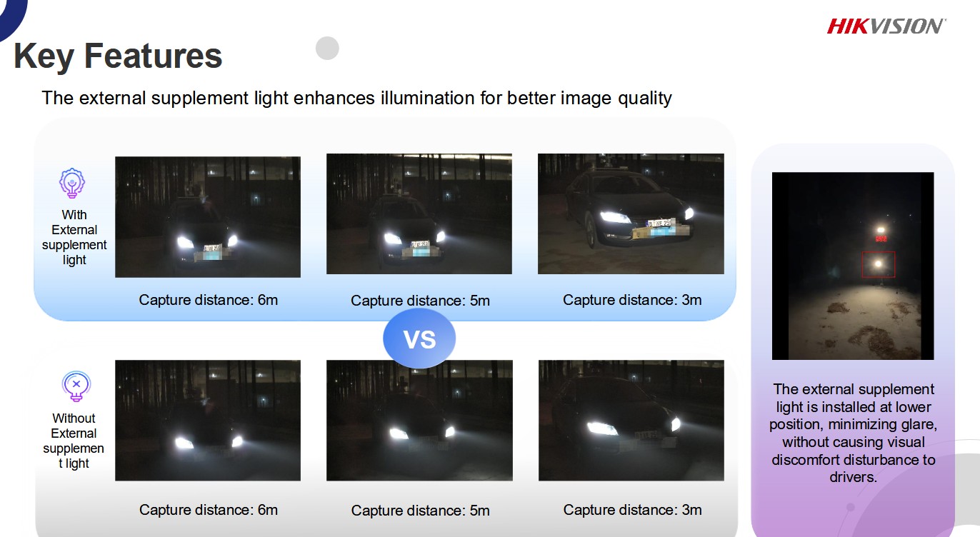The image size is (980, 537).
Task: Click the blue VS circle badge
Action: (x=419, y=338)
